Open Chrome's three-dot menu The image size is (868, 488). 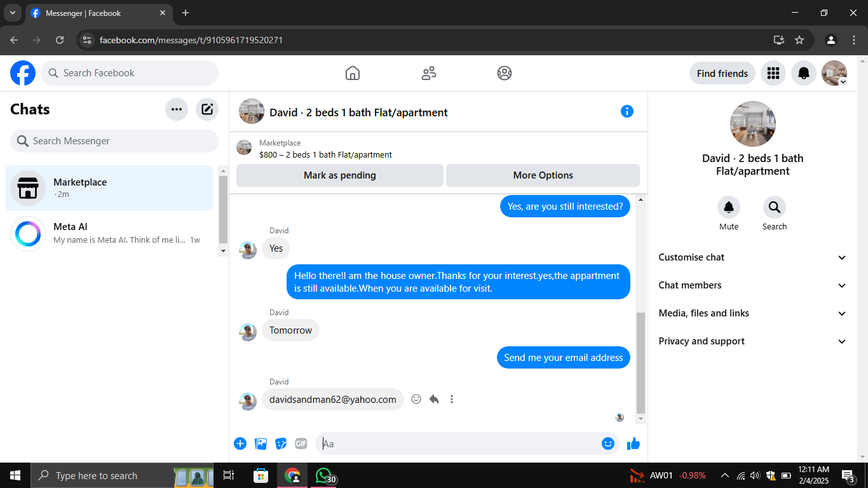click(854, 40)
